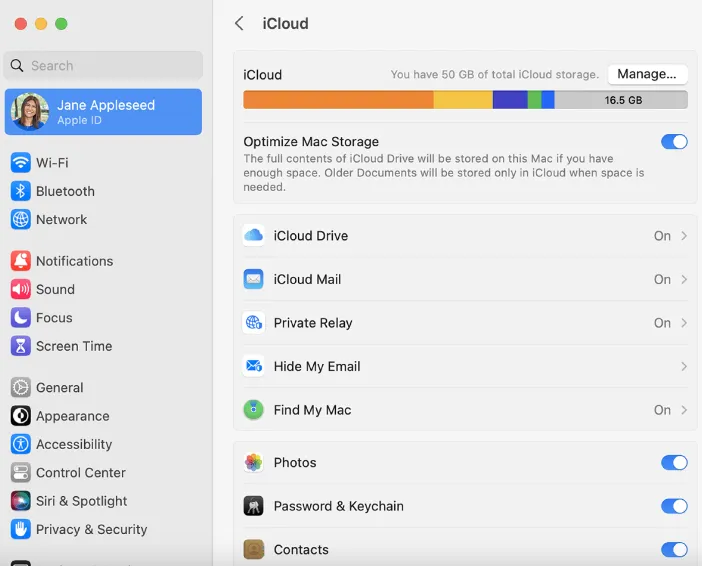This screenshot has height=566, width=702.
Task: Toggle Optimize Mac Storage switch
Action: pyautogui.click(x=674, y=142)
